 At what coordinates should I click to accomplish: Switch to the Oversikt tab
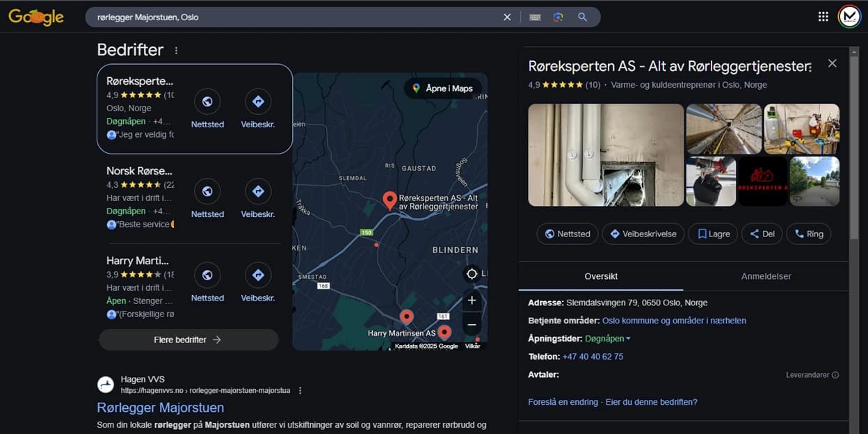point(601,276)
